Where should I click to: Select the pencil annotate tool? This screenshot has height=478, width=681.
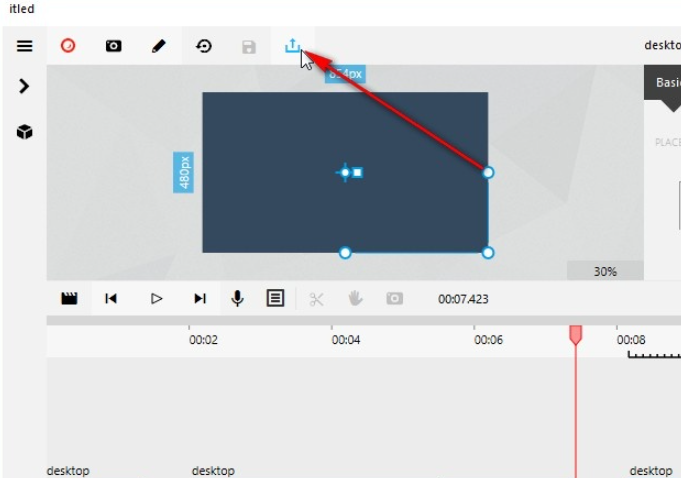(x=159, y=46)
